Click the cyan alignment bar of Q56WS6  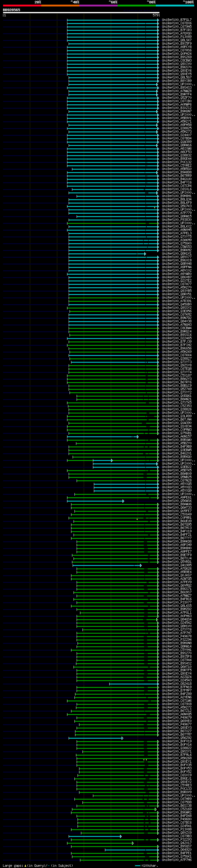click(x=96, y=501)
